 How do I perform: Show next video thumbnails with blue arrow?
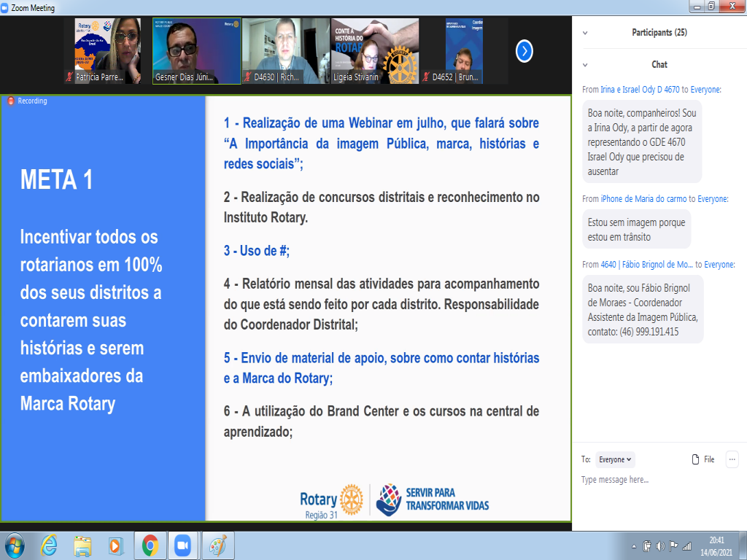coord(524,51)
